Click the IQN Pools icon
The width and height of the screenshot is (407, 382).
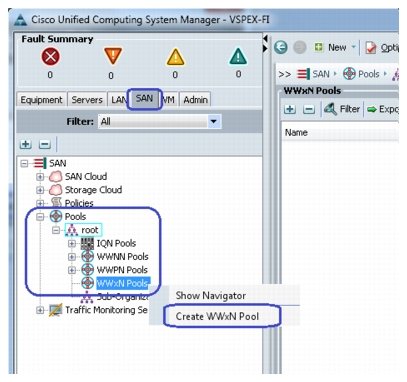click(87, 243)
